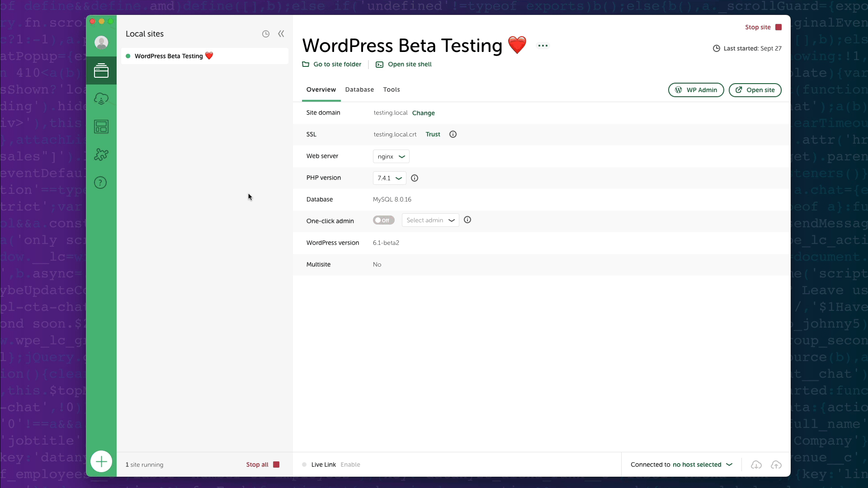Expand the PHP version dropdown

tap(389, 178)
